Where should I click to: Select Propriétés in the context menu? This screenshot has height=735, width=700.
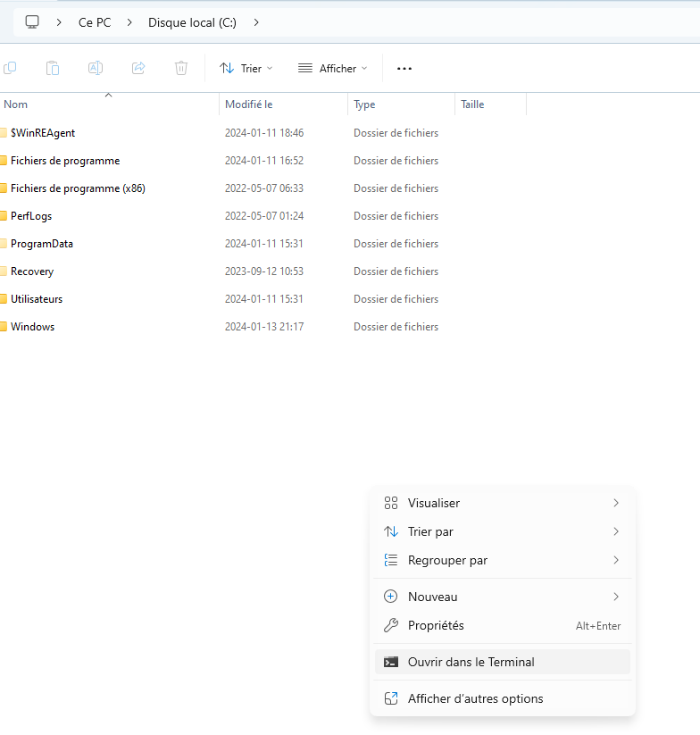(436, 625)
